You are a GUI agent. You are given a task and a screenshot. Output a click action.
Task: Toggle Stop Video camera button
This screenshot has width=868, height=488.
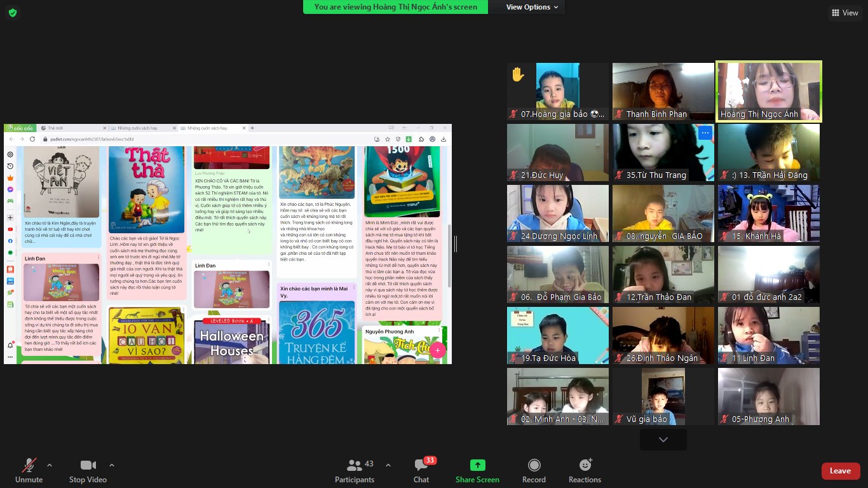(x=88, y=471)
